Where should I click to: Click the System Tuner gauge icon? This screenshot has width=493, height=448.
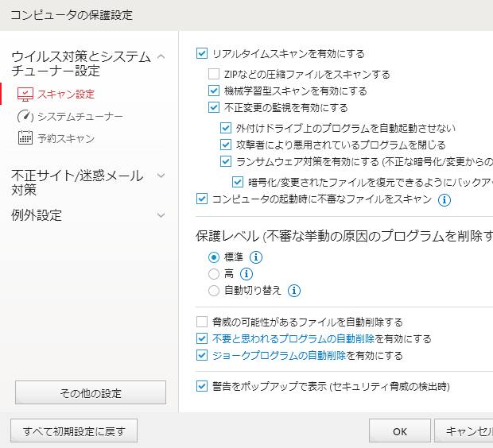(x=25, y=117)
